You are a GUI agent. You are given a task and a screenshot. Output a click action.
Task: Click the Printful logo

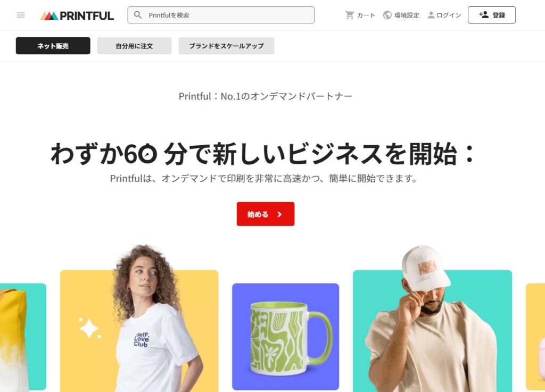pyautogui.click(x=77, y=15)
